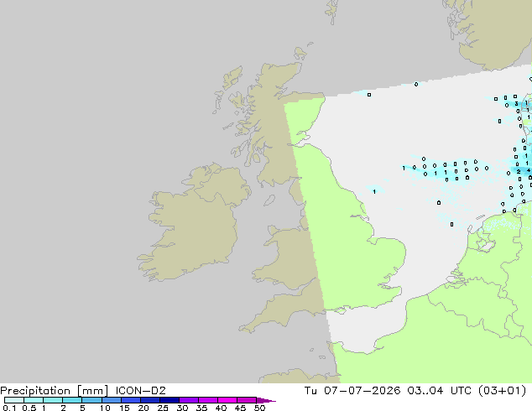Pick the palest 0.1–0.5 mm legend swatch
The width and height of the screenshot is (532, 411).
click(x=14, y=400)
